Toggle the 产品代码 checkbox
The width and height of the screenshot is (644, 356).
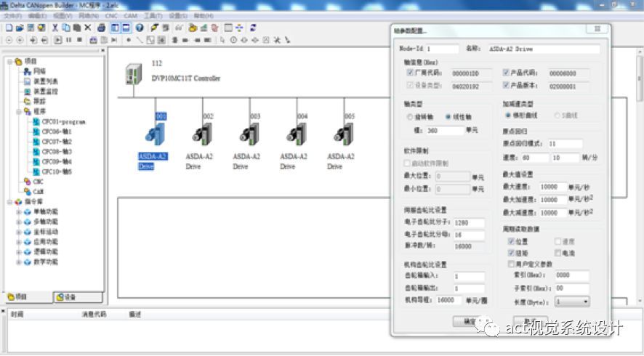point(506,73)
